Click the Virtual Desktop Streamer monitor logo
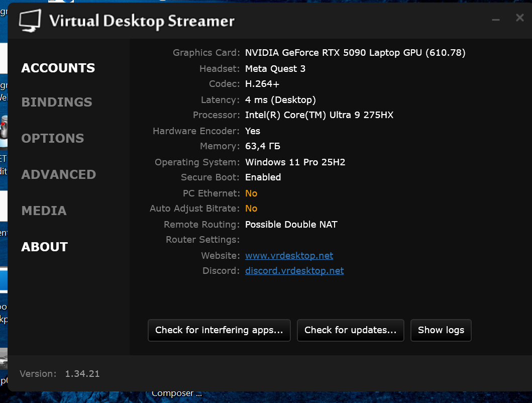The width and height of the screenshot is (532, 403). (x=30, y=21)
